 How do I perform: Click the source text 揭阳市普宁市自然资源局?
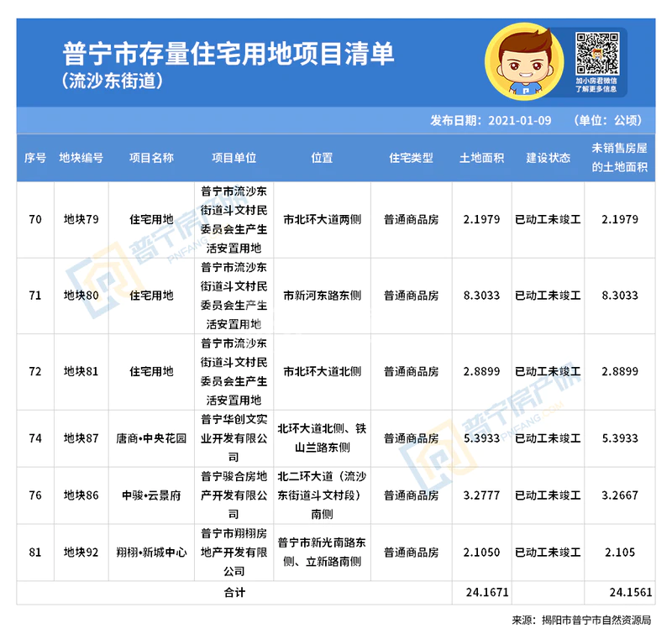(598, 621)
